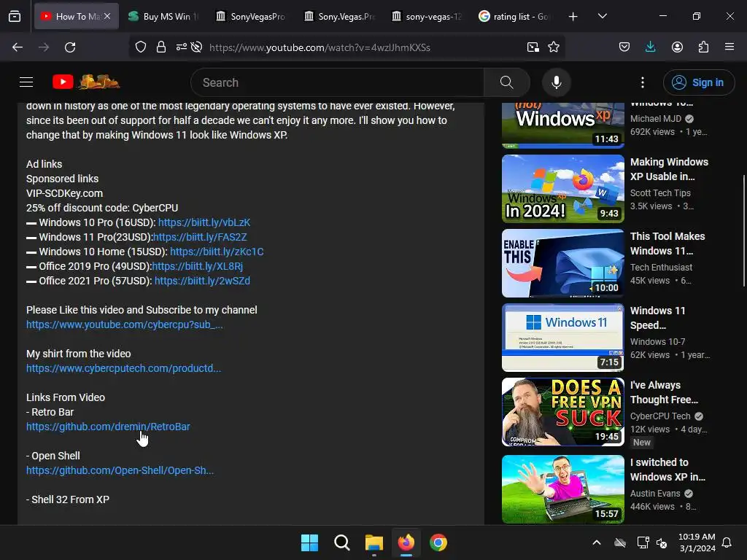This screenshot has width=747, height=560.
Task: Play the Enable This Windows 11 thumbnail
Action: click(x=562, y=263)
